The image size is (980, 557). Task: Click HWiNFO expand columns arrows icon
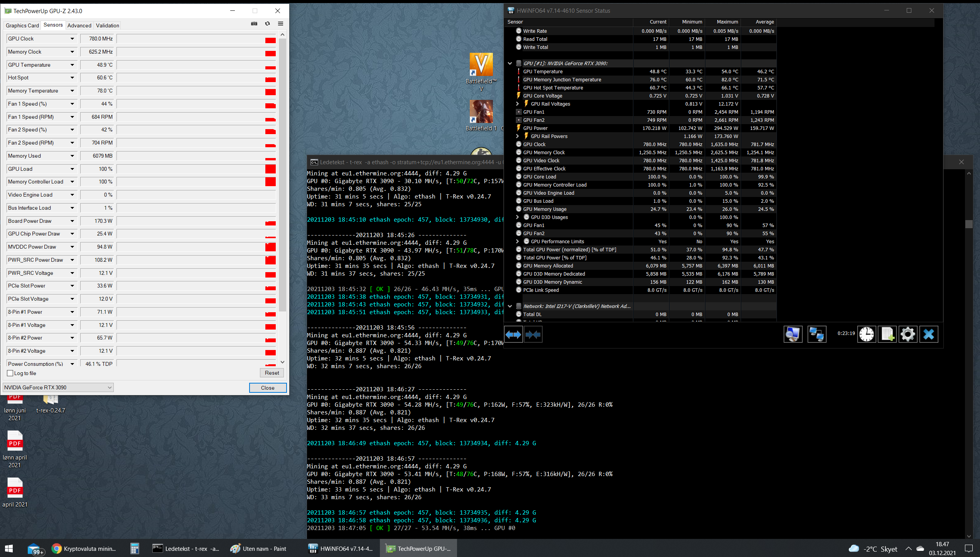(x=513, y=335)
